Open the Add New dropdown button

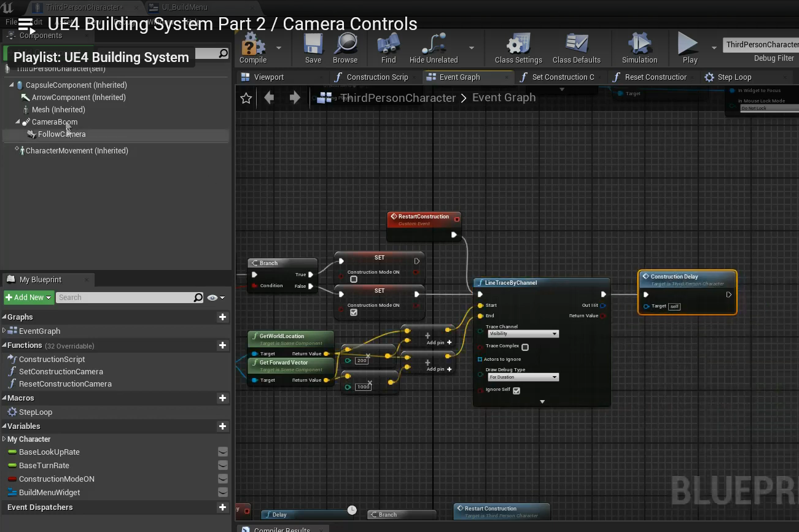tap(28, 298)
